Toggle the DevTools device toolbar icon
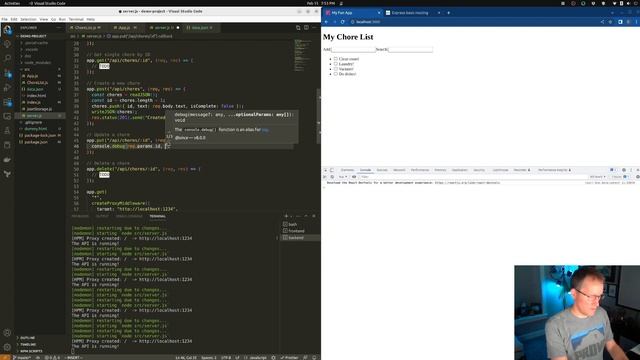The height and width of the screenshot is (360, 640). click(x=332, y=170)
